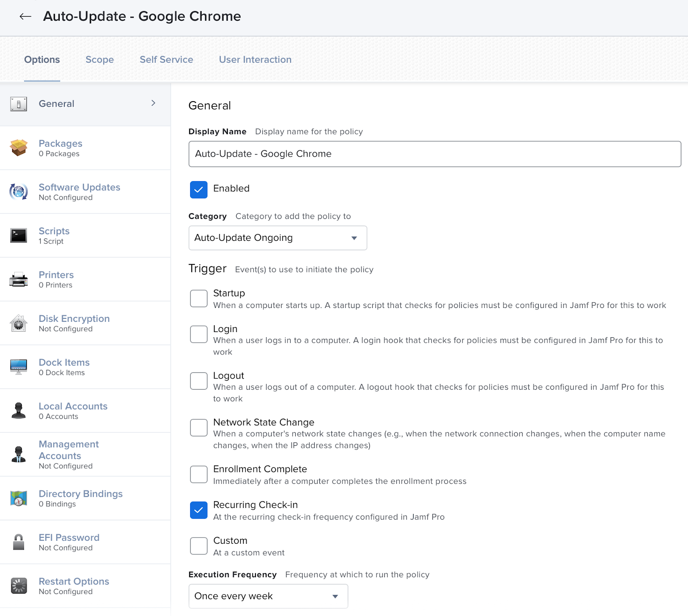Switch to the Scope tab
The height and width of the screenshot is (616, 688).
tap(99, 60)
